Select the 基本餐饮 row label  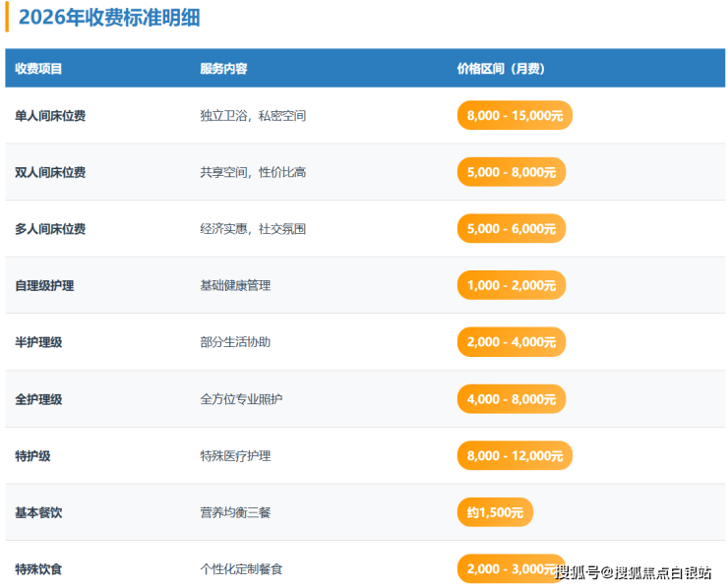click(38, 512)
